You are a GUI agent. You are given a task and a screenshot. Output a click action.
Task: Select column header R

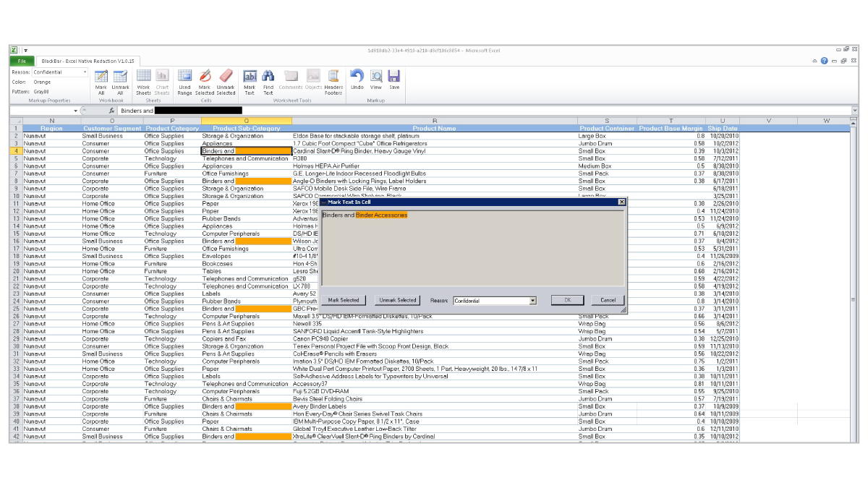pyautogui.click(x=435, y=121)
